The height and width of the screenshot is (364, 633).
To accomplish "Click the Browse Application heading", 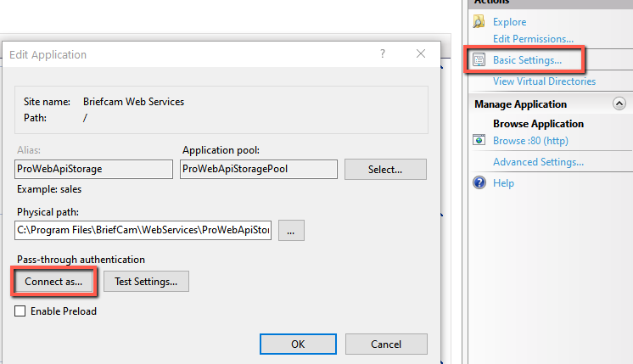I will click(538, 124).
